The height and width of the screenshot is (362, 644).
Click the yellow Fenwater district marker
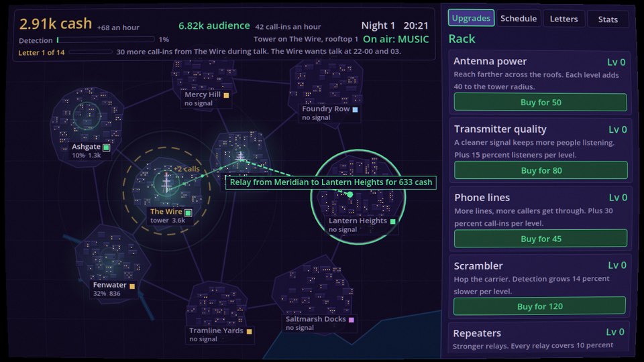coord(132,286)
